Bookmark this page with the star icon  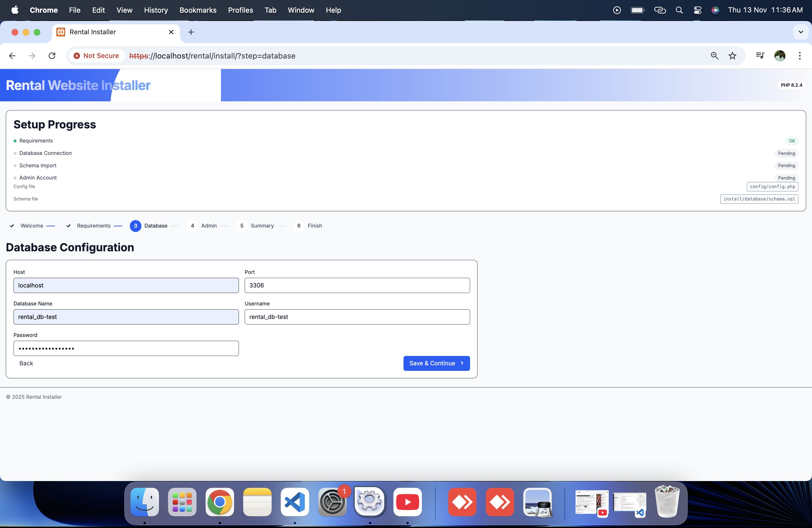732,56
